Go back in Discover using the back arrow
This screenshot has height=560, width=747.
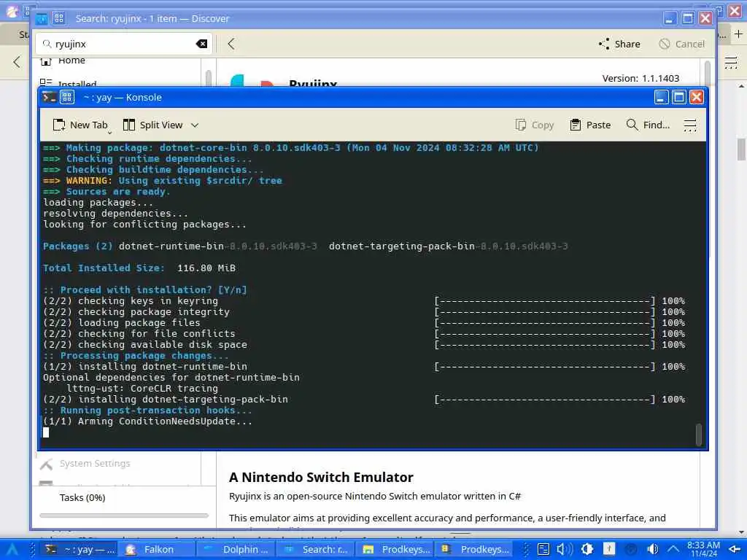[x=231, y=44]
